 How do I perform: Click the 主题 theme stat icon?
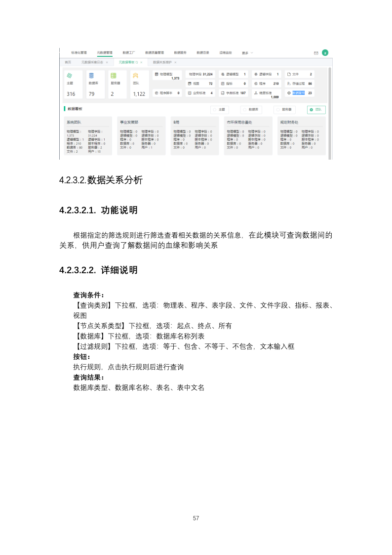pos(70,76)
